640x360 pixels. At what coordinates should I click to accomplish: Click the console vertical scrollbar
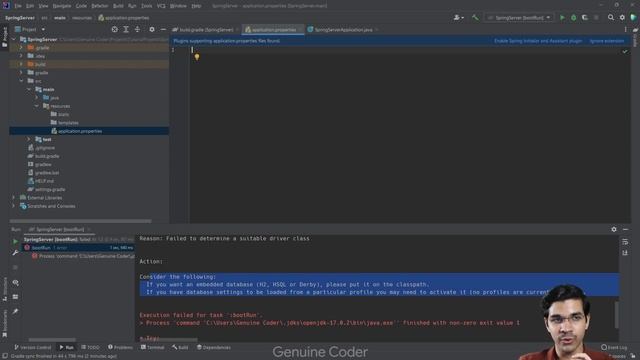pos(616,315)
